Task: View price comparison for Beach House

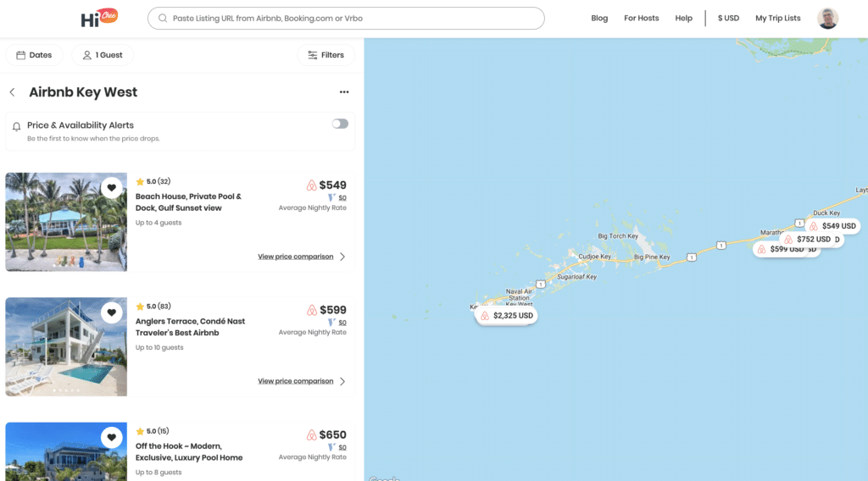Action: (x=296, y=257)
